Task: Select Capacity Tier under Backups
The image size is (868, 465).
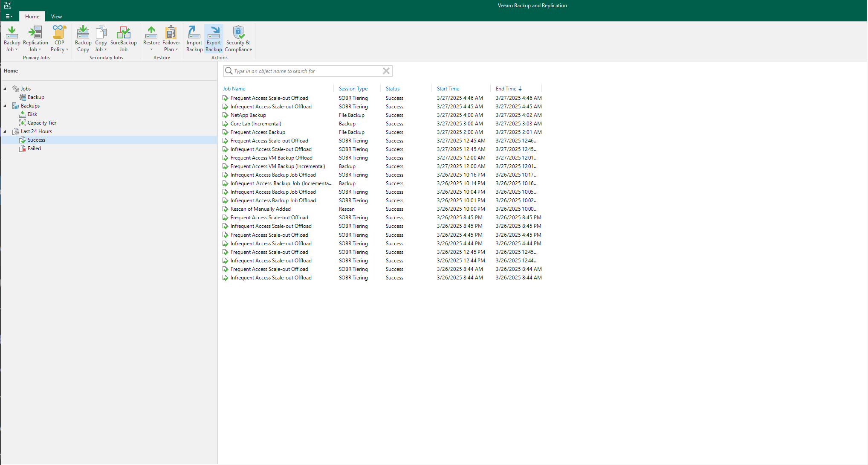Action: point(42,123)
